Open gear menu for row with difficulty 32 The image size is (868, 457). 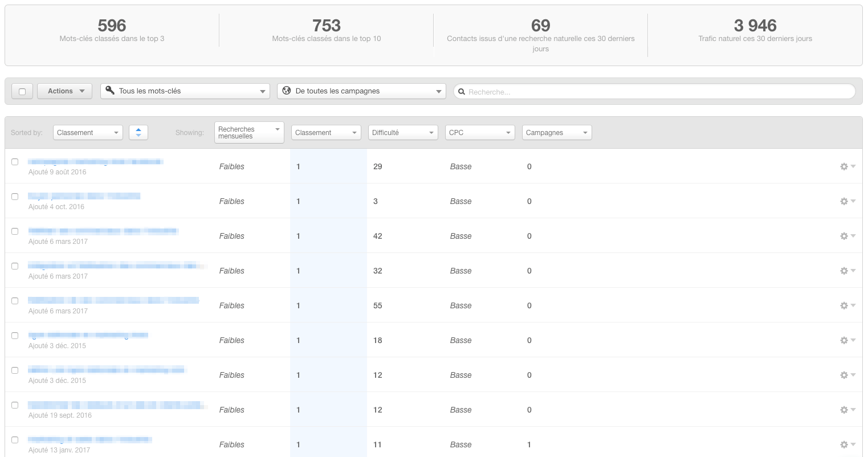click(847, 271)
